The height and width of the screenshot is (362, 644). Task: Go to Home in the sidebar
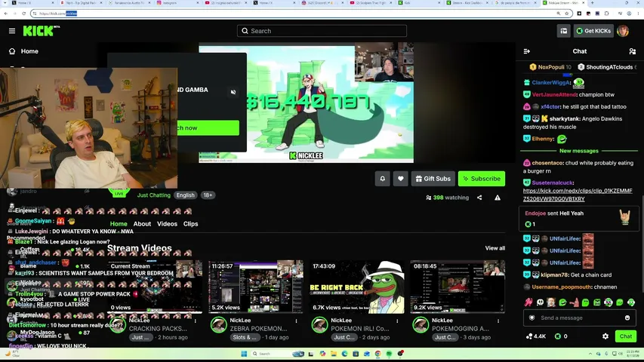point(24,51)
